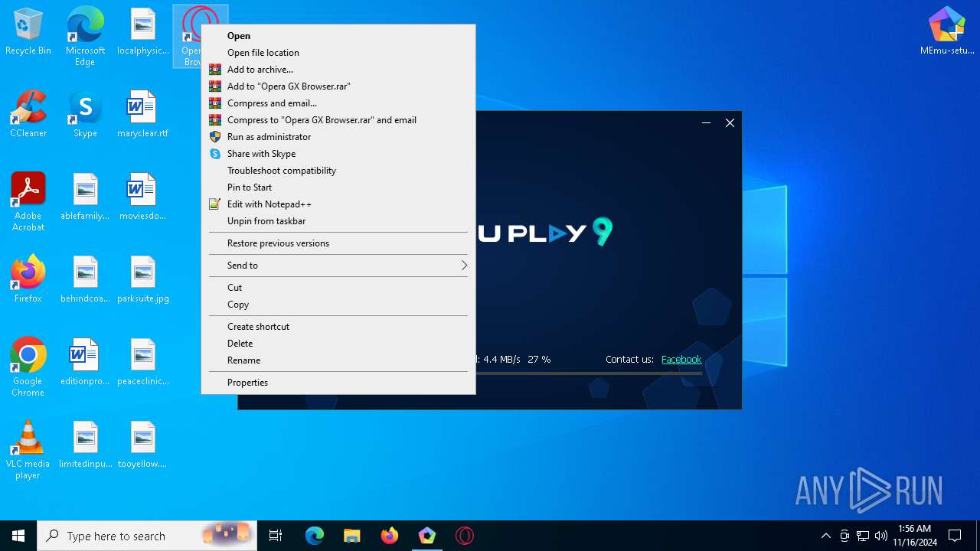Open the Task View button
Screen dimensions: 980x551
pyautogui.click(x=276, y=536)
